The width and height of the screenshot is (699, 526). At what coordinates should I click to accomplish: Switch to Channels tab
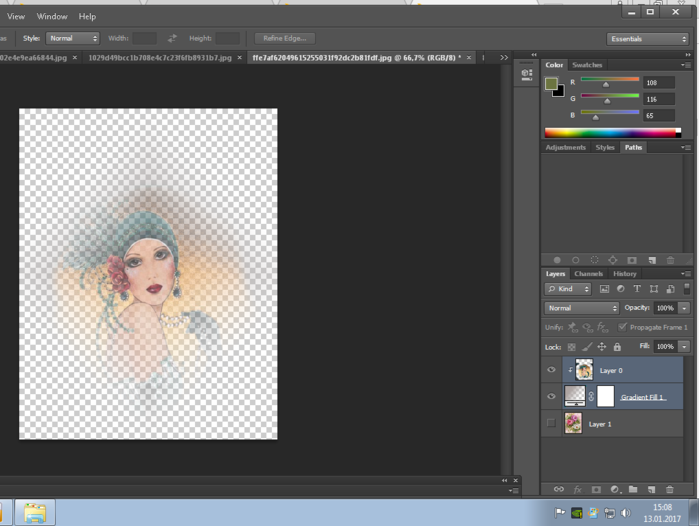tap(588, 274)
